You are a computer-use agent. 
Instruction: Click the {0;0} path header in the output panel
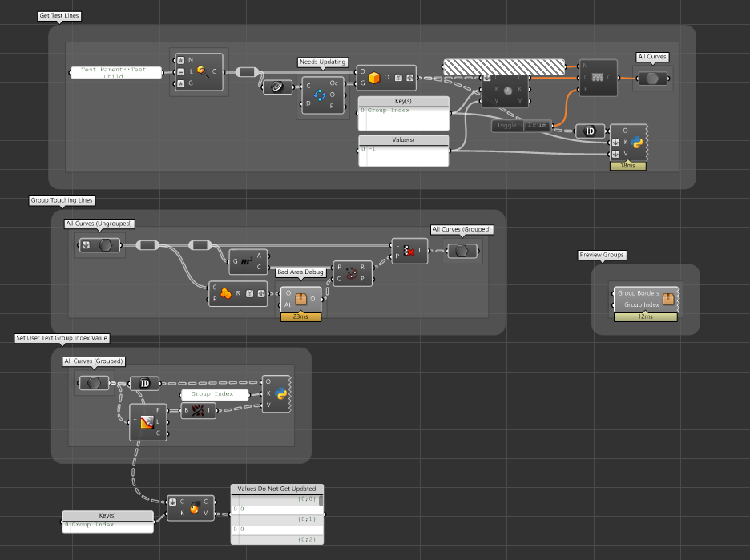click(x=307, y=499)
